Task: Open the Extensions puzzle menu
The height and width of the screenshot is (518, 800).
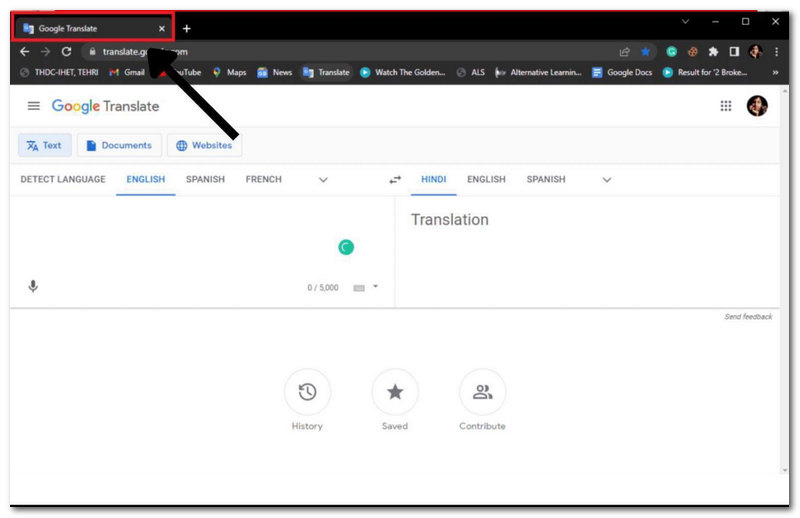Action: 713,52
